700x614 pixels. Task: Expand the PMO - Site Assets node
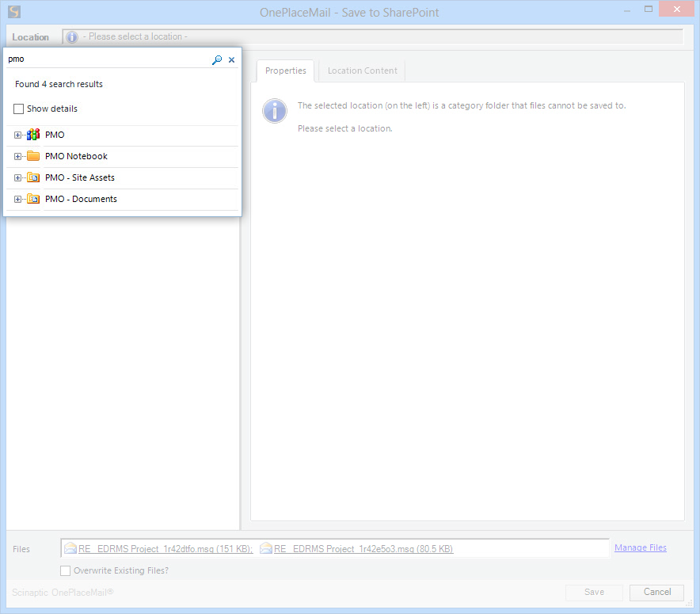point(17,177)
